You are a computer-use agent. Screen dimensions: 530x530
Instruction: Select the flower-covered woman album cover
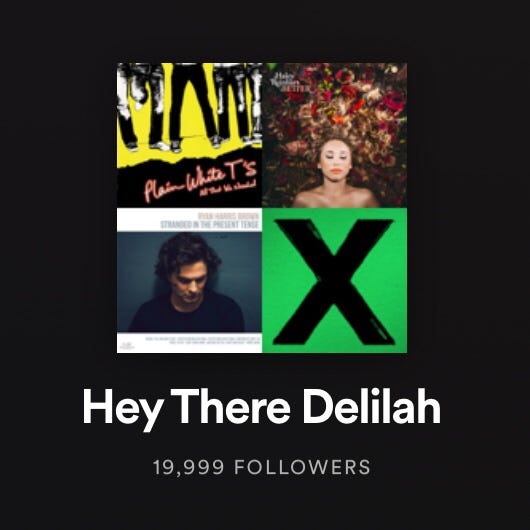pyautogui.click(x=335, y=135)
